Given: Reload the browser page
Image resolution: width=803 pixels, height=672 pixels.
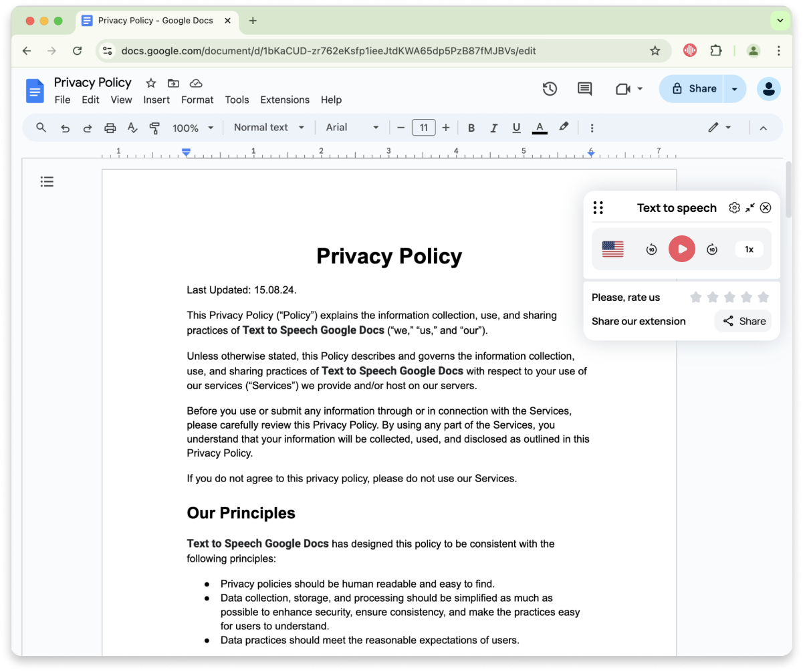Looking at the screenshot, I should click(77, 51).
